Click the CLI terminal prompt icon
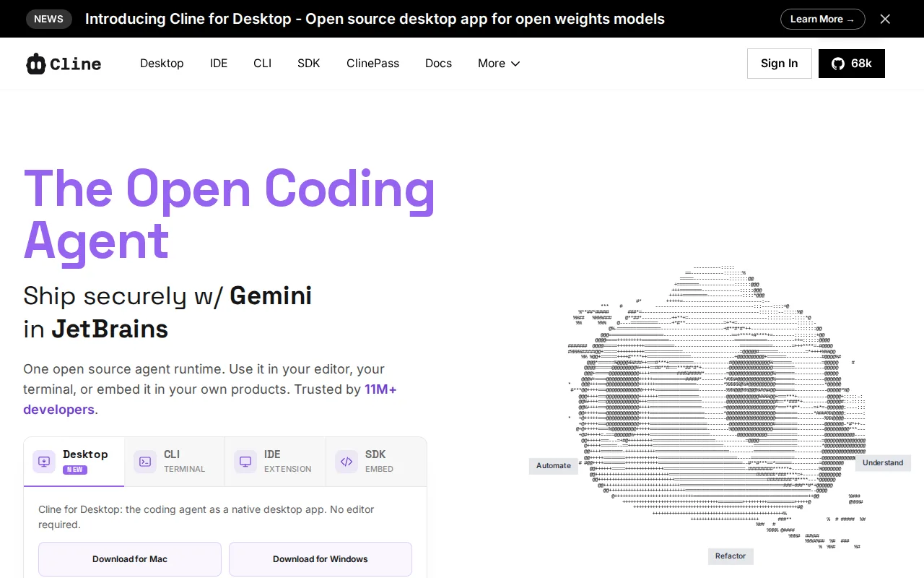The image size is (924, 578). (145, 461)
